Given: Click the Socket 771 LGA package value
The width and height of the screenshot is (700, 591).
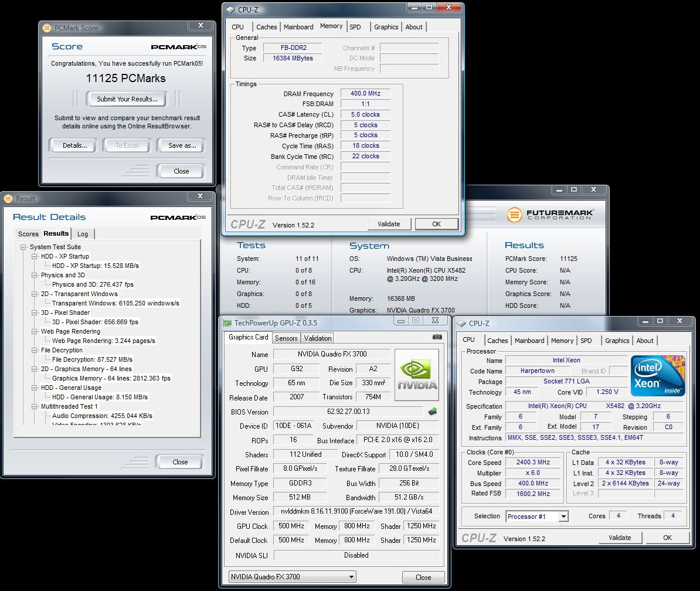Looking at the screenshot, I should tap(566, 381).
